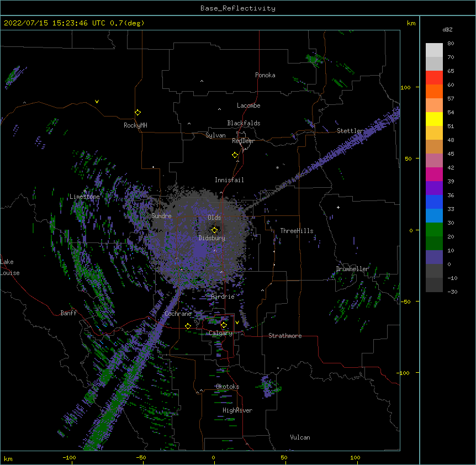The width and height of the screenshot is (476, 465).
Task: Click the Strathmore label
Action: click(x=285, y=336)
